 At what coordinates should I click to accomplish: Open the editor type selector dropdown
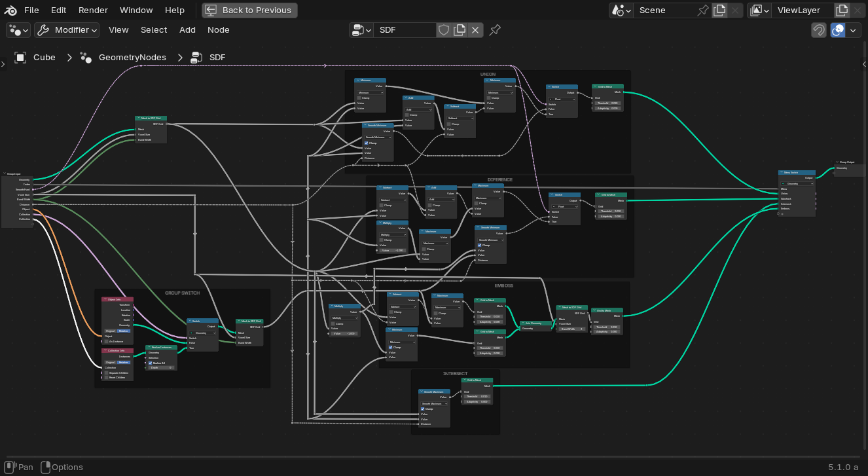coord(18,30)
